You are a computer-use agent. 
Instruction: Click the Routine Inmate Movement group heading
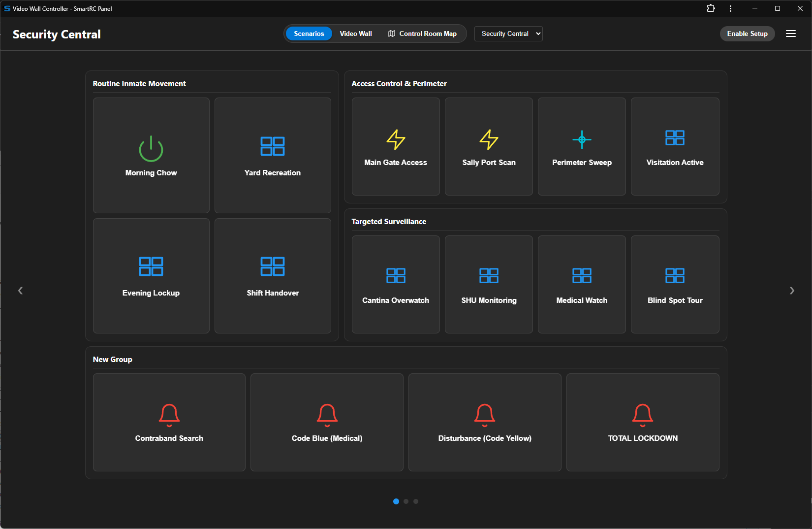point(139,84)
